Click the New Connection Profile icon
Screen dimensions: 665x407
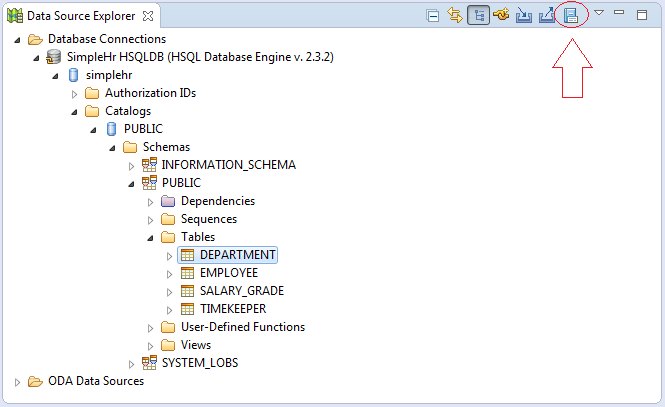coord(501,16)
